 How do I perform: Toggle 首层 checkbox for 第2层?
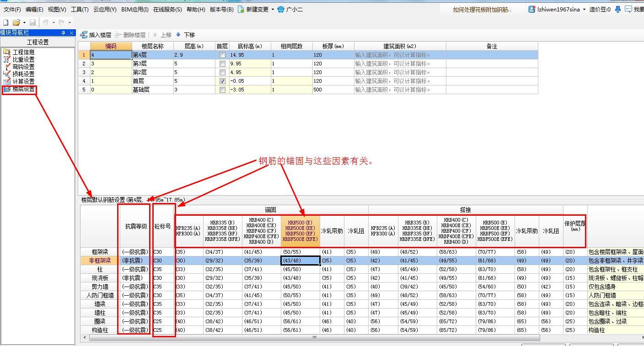(222, 72)
